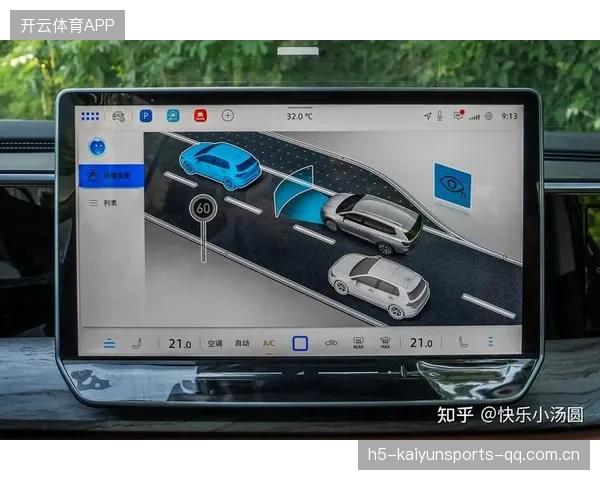Toggle left seat heating
Viewport: 600px width, 480px height.
tap(137, 343)
